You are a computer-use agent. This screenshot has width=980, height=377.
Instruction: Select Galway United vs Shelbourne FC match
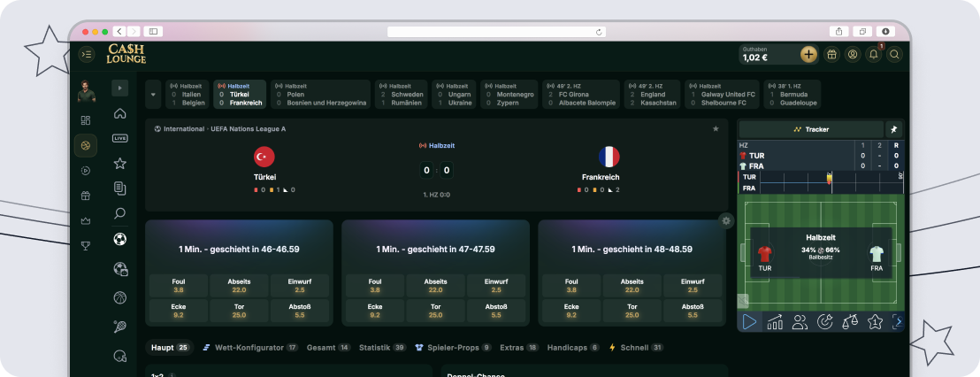(x=722, y=95)
